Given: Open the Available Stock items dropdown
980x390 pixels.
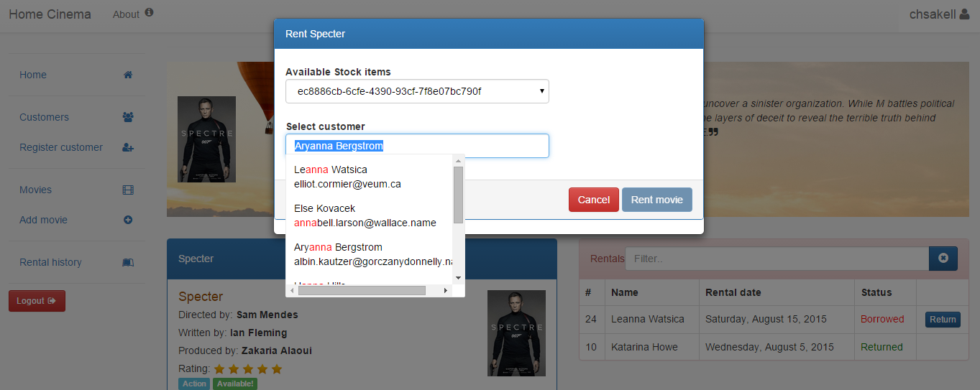Looking at the screenshot, I should (x=417, y=91).
